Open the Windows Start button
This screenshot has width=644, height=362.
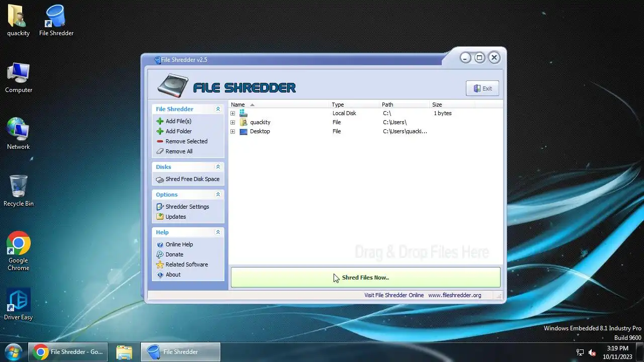click(x=14, y=352)
